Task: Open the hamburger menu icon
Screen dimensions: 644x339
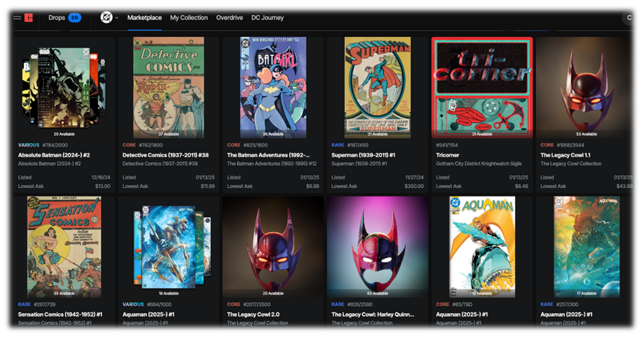Action: (x=17, y=18)
